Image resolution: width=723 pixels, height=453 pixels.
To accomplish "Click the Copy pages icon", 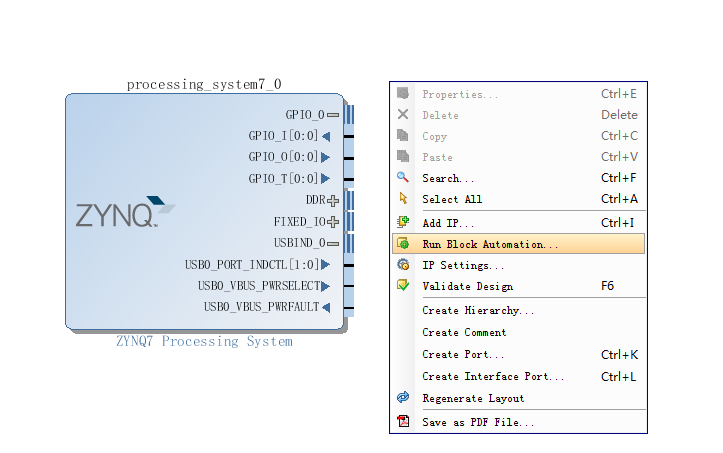I will pos(403,135).
